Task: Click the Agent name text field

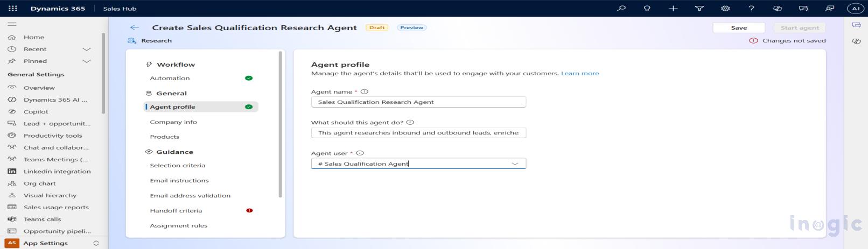Action: coord(418,102)
